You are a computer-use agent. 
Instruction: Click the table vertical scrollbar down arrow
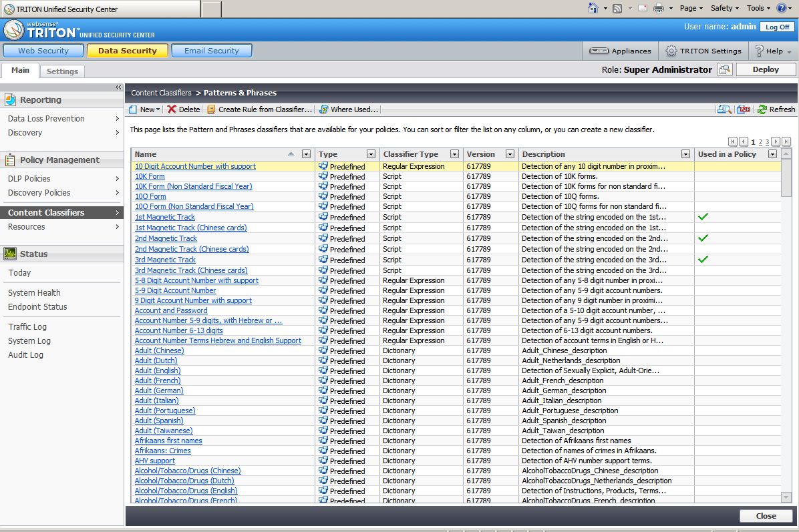(786, 497)
